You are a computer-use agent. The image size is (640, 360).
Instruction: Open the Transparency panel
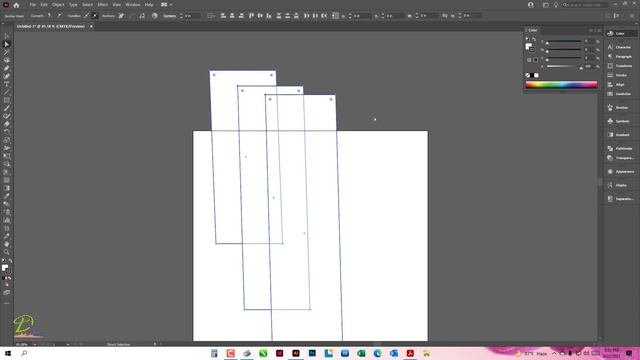point(620,158)
